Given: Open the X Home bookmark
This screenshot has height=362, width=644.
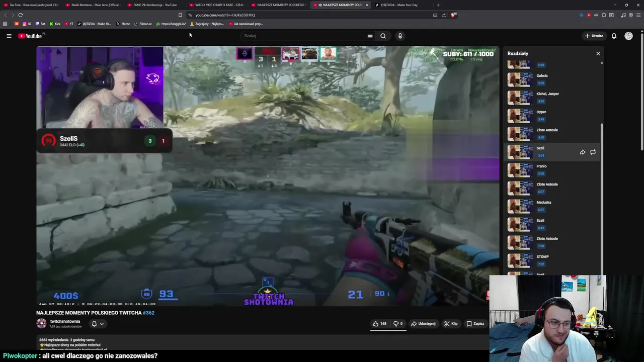Looking at the screenshot, I should coord(123,24).
